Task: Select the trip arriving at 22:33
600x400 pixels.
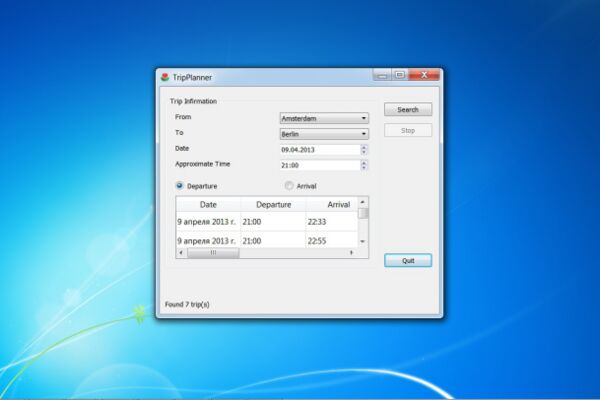Action: [267, 222]
